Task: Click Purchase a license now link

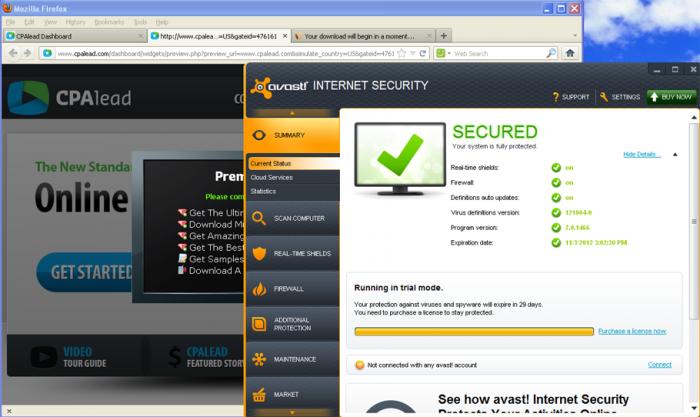Action: 632,331
